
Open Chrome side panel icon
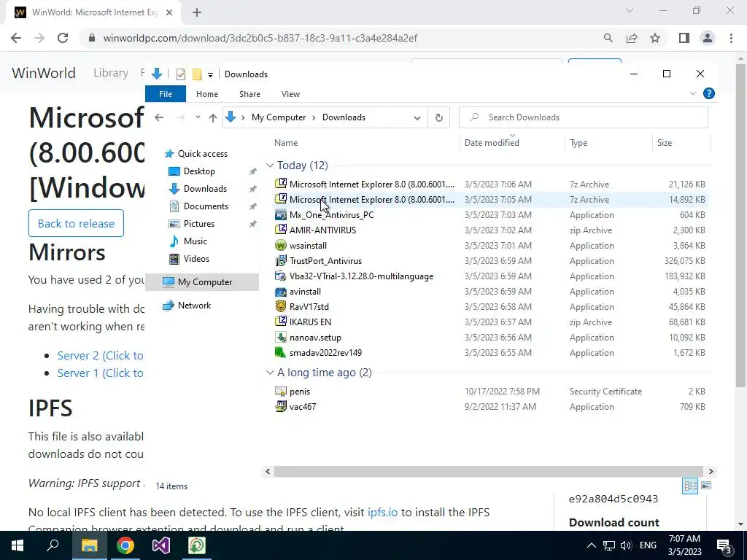tap(684, 38)
